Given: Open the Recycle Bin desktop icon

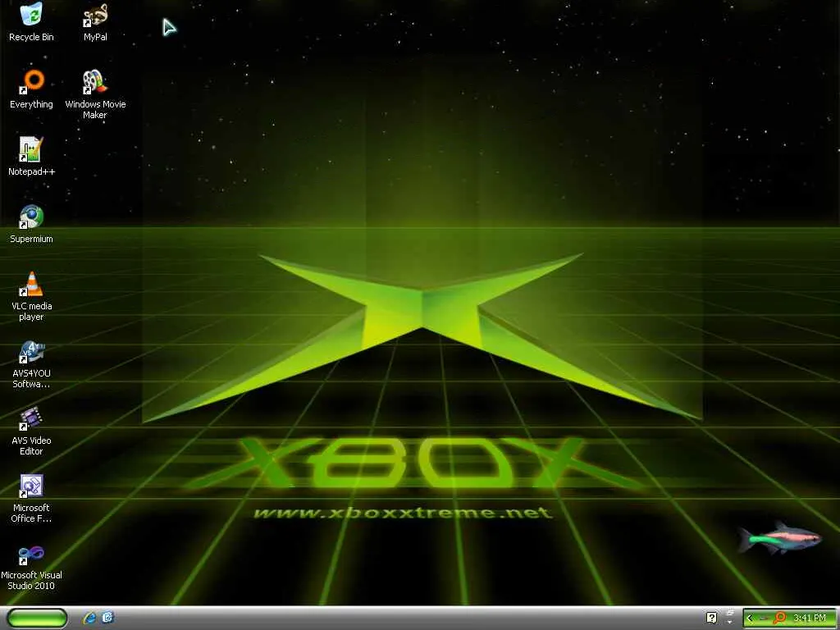Looking at the screenshot, I should tap(31, 21).
